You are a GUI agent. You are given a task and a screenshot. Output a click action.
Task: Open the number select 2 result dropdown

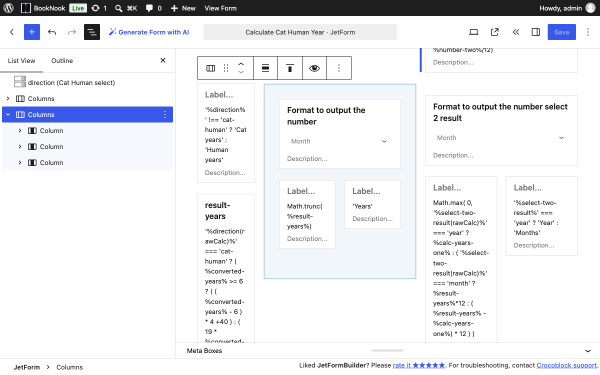pos(501,138)
